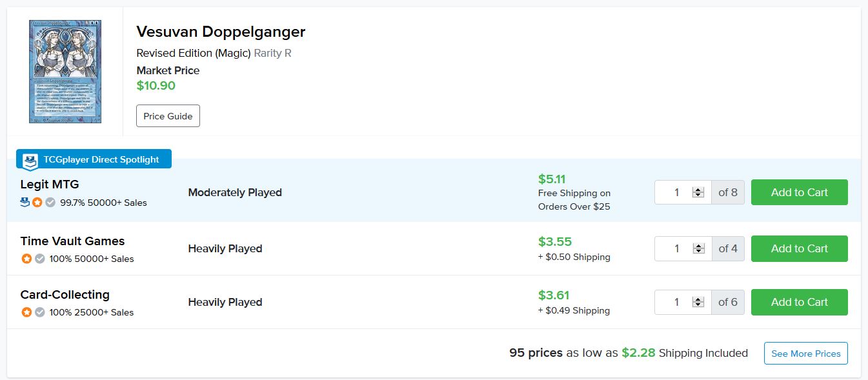Click Legit MTG's gray certified checkmark icon
This screenshot has width=868, height=380.
click(50, 203)
